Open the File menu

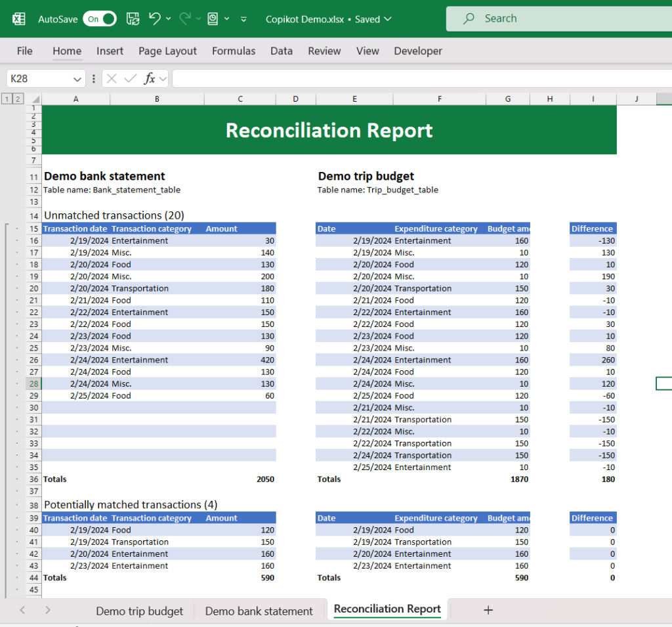24,51
